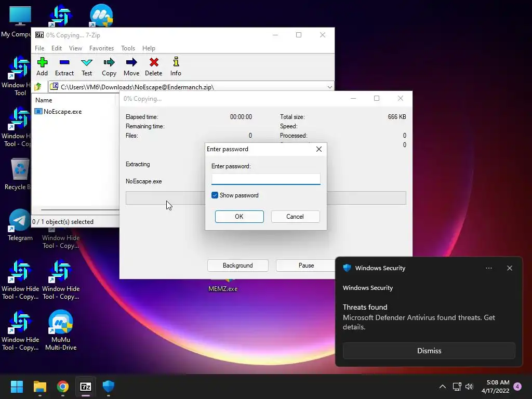
Task: Open the notification center badge
Action: click(x=517, y=387)
